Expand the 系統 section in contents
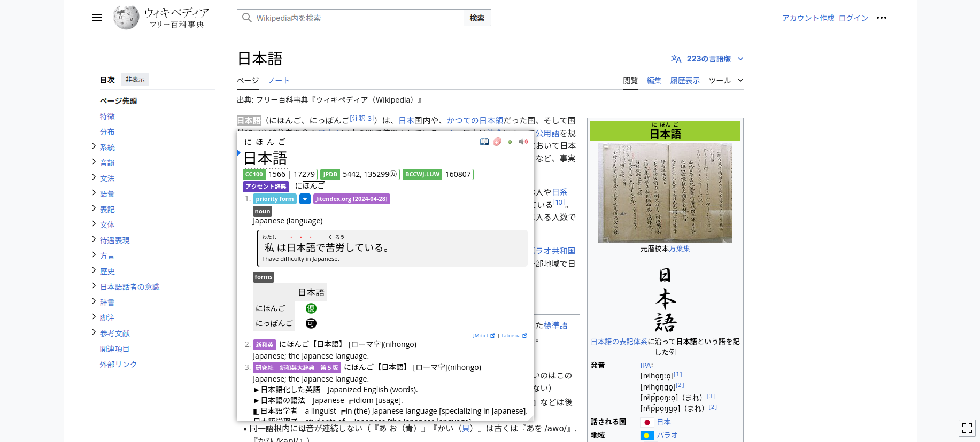980x442 pixels. pos(94,146)
